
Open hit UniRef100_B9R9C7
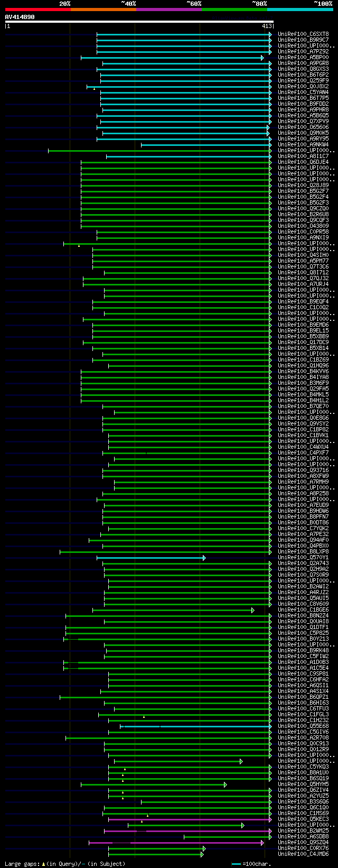[303, 40]
